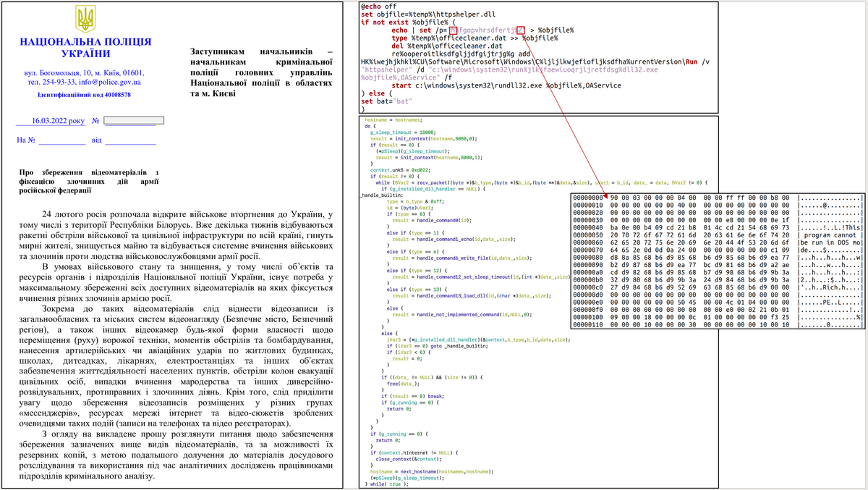The width and height of the screenshot is (868, 490).
Task: Click the handle_command0(id) call
Action: tap(444, 220)
